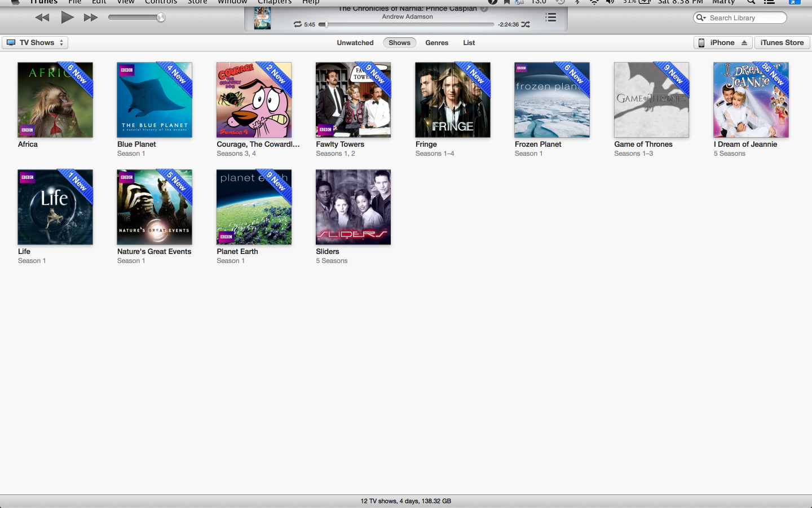
Task: Click the playback progress bar for Prince Caspian
Action: [x=406, y=25]
